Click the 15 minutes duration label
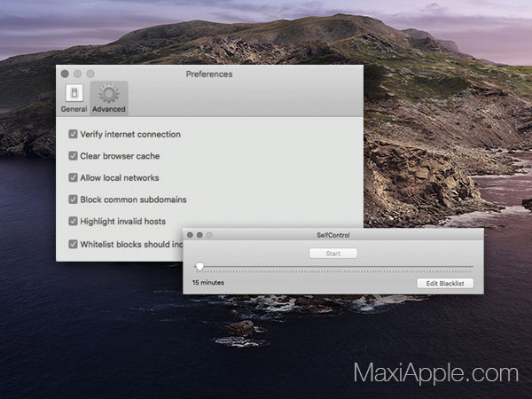 pyautogui.click(x=208, y=282)
